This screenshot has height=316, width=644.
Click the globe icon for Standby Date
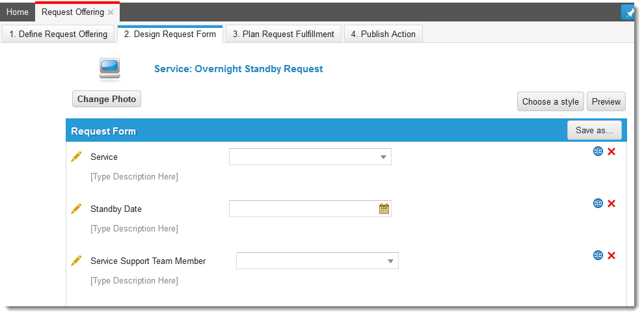pos(598,204)
